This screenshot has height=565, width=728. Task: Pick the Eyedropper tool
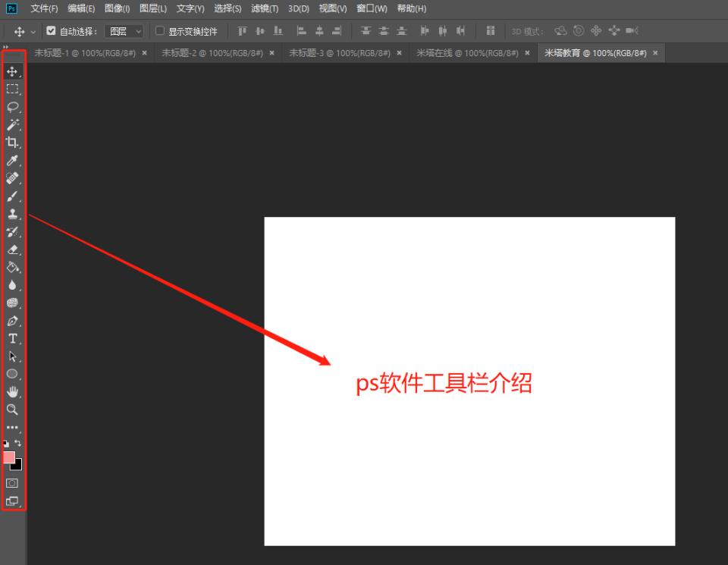coord(12,161)
